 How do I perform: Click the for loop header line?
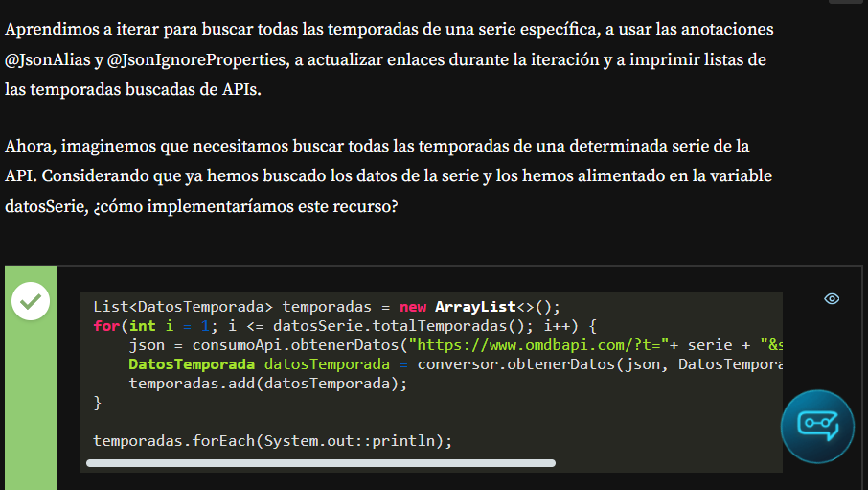coord(345,325)
